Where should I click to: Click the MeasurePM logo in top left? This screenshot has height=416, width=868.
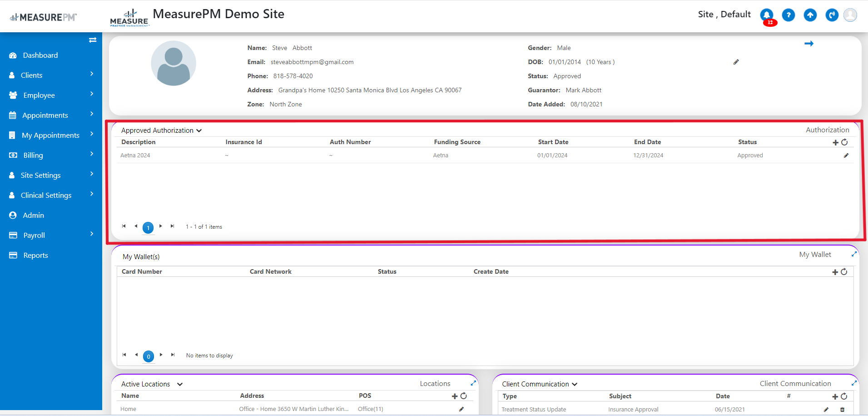pos(44,17)
